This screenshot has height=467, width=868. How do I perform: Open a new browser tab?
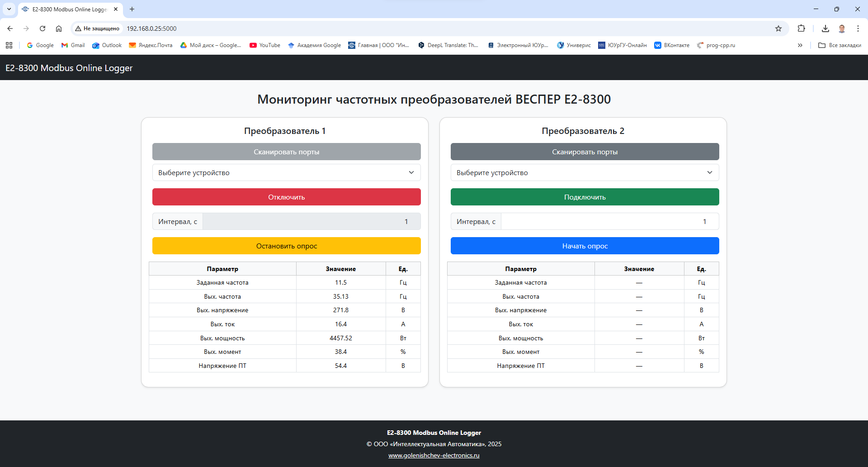[x=132, y=9]
